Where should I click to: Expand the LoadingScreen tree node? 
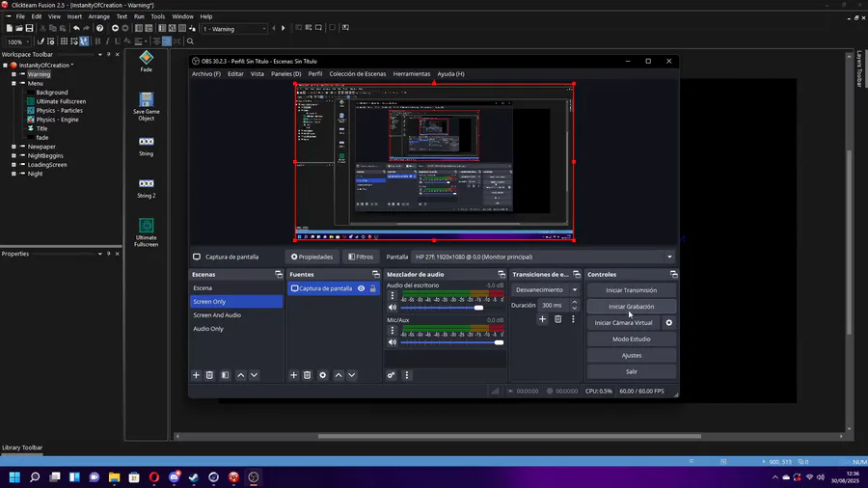point(14,165)
